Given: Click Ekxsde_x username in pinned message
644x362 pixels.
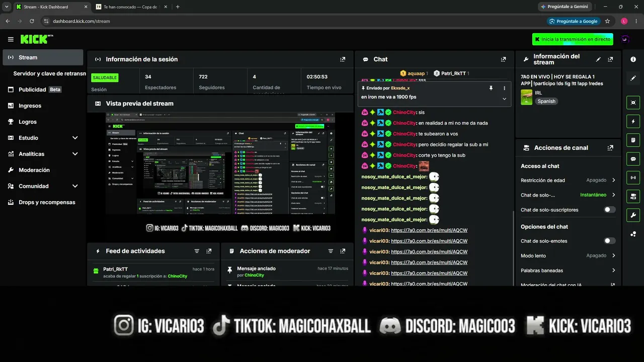Looking at the screenshot, I should (400, 88).
